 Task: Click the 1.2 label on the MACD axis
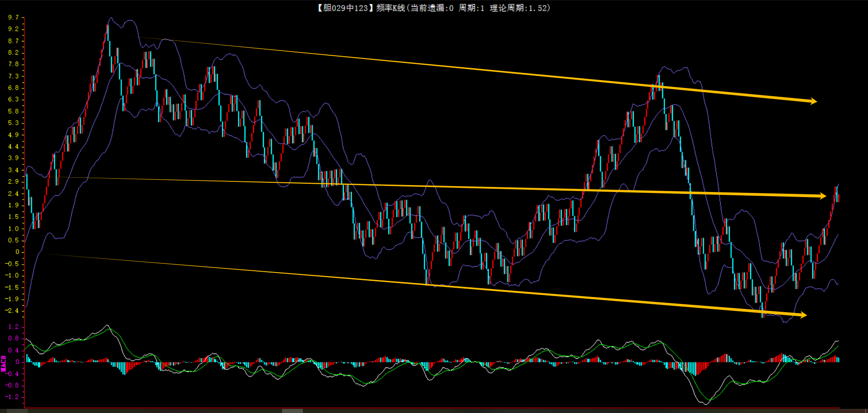click(x=13, y=327)
